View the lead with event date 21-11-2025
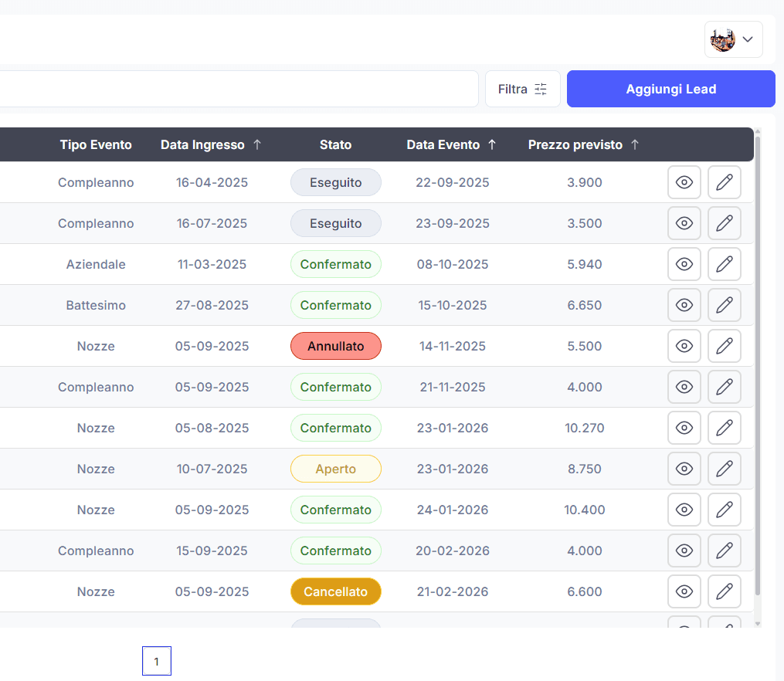 [x=684, y=388]
